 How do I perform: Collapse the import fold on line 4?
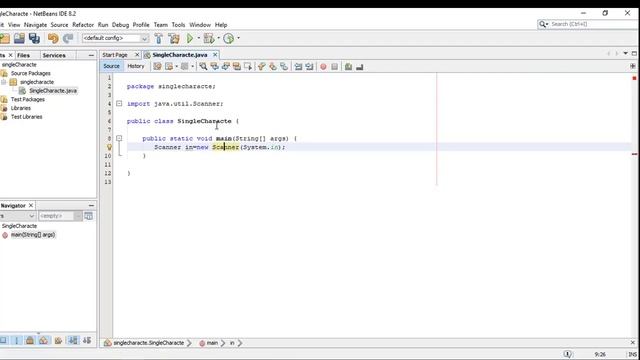[x=119, y=104]
